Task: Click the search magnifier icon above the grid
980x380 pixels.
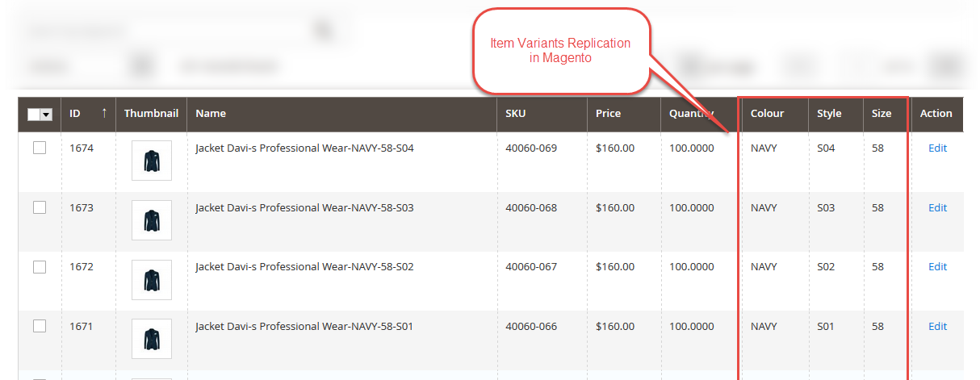Action: (324, 31)
